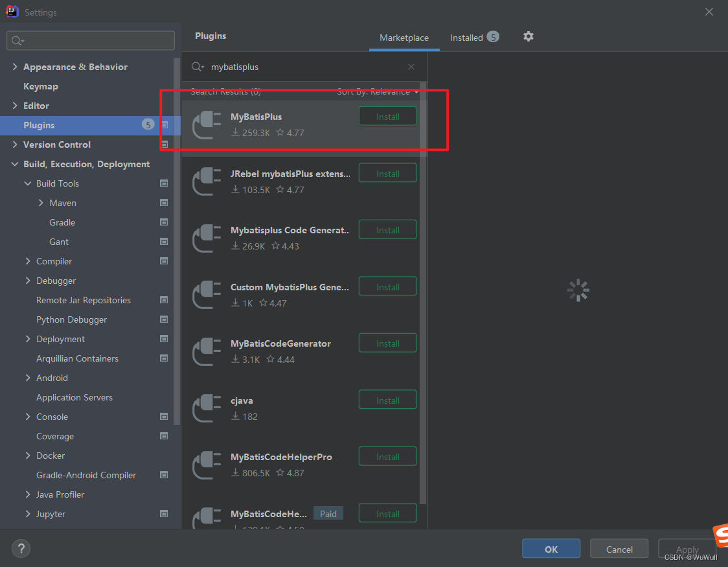Click project-level icon beside Coverage
This screenshot has width=728, height=567.
click(164, 436)
